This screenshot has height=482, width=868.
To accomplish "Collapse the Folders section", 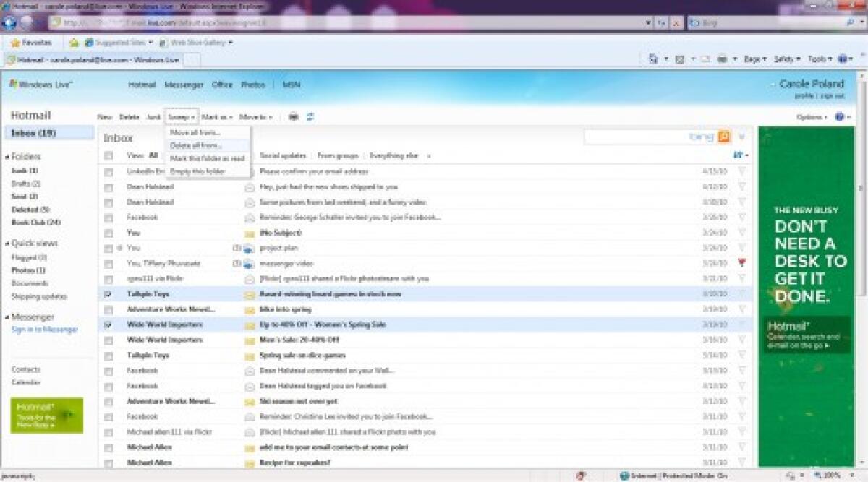I will coord(7,157).
